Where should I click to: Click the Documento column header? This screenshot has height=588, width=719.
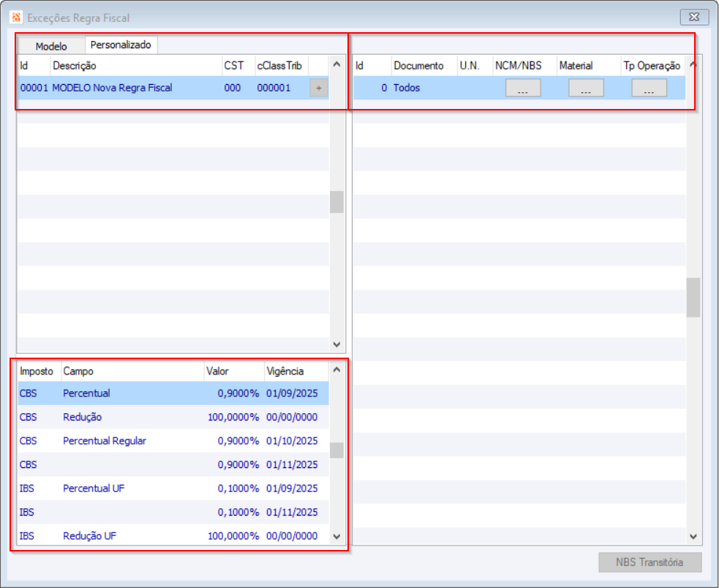424,66
